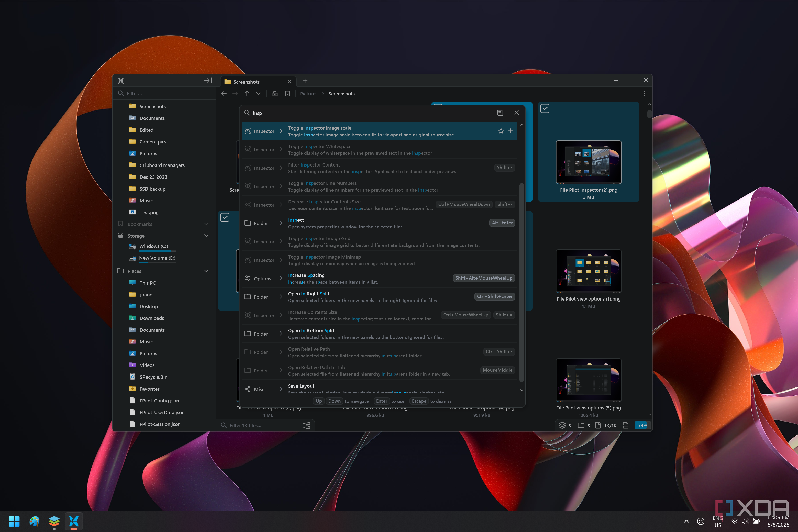Click the document icon left of the 73% indicator
This screenshot has width=798, height=532.
pyautogui.click(x=626, y=425)
